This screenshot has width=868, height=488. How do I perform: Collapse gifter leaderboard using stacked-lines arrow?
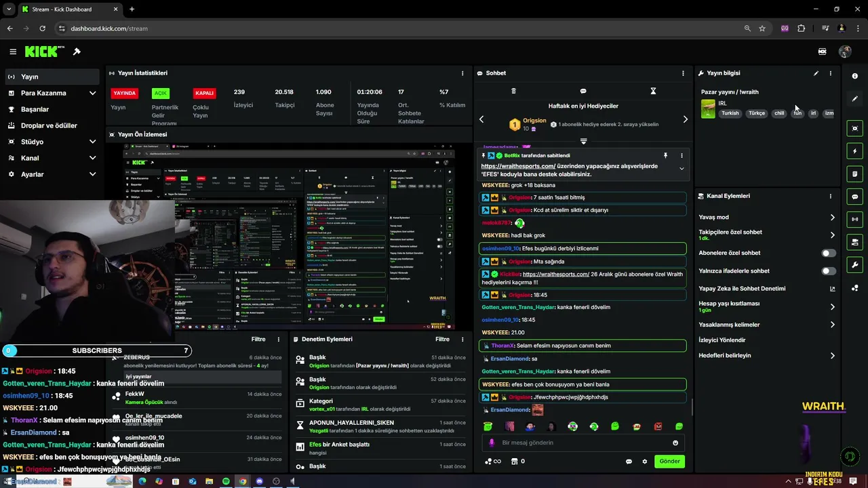[x=583, y=141]
